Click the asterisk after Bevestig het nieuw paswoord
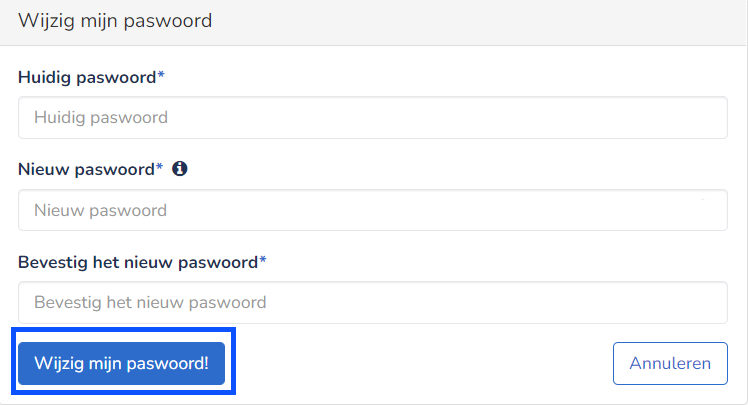748x405 pixels. pyautogui.click(x=262, y=260)
